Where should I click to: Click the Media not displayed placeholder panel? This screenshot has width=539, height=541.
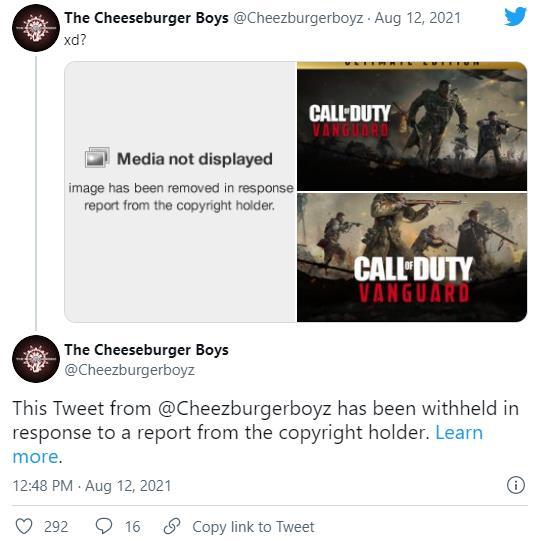[x=180, y=192]
